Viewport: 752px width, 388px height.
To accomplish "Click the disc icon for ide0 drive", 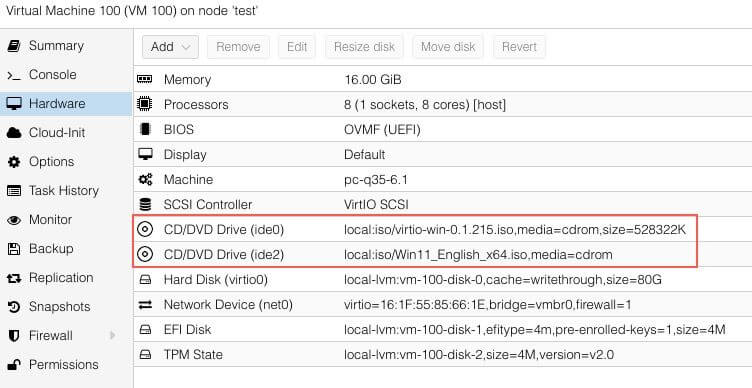I will (144, 230).
